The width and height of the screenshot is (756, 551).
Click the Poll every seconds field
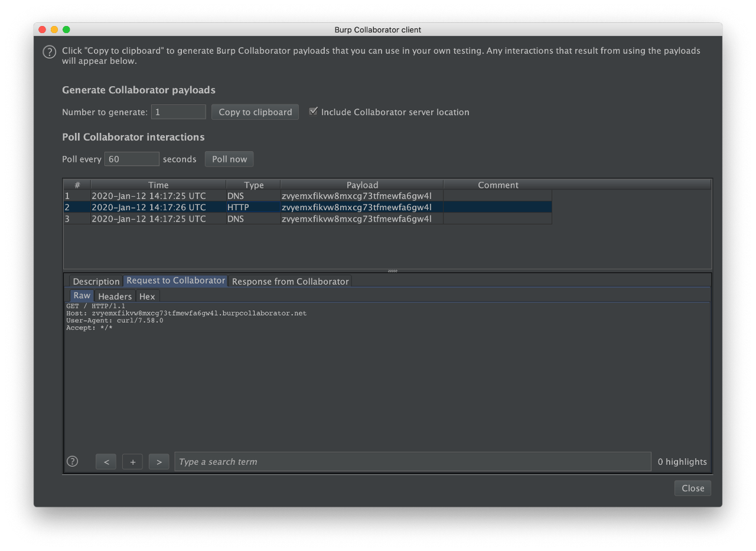coord(132,159)
